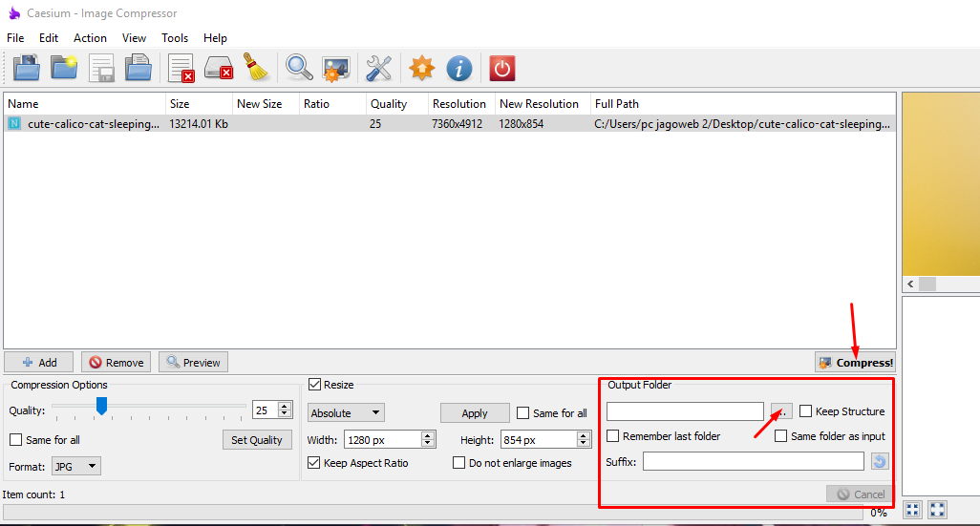Click the blue info About icon
This screenshot has height=526, width=980.
click(x=460, y=68)
